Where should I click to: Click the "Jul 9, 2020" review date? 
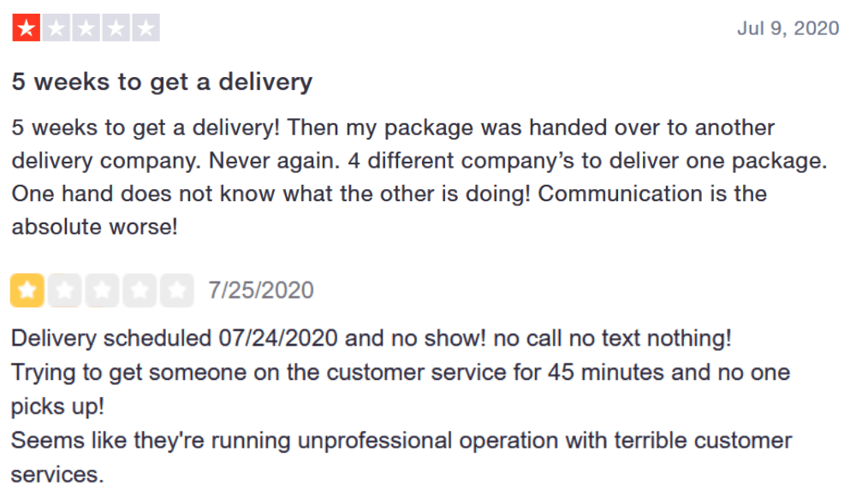(788, 28)
